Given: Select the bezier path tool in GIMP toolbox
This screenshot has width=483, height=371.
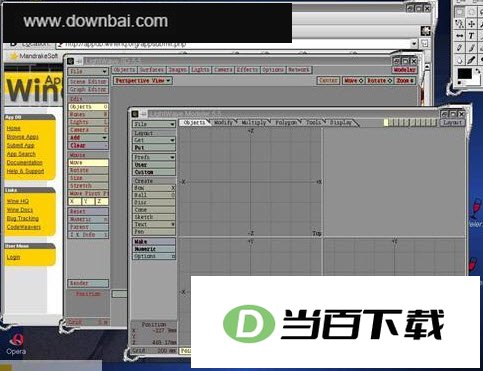Looking at the screenshot, I should pyautogui.click(x=460, y=24).
